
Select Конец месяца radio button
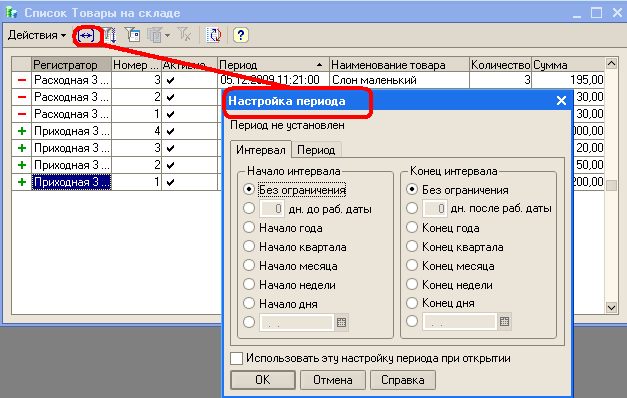pos(412,265)
